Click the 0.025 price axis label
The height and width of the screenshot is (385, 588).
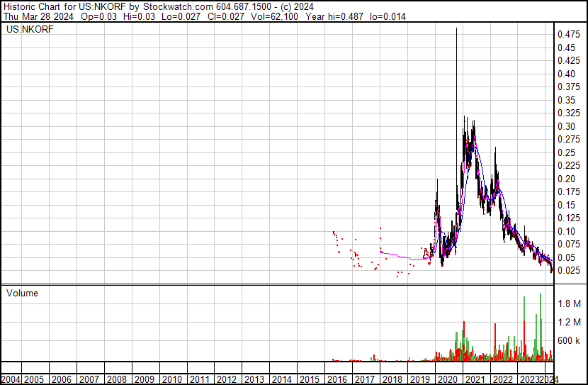click(569, 271)
